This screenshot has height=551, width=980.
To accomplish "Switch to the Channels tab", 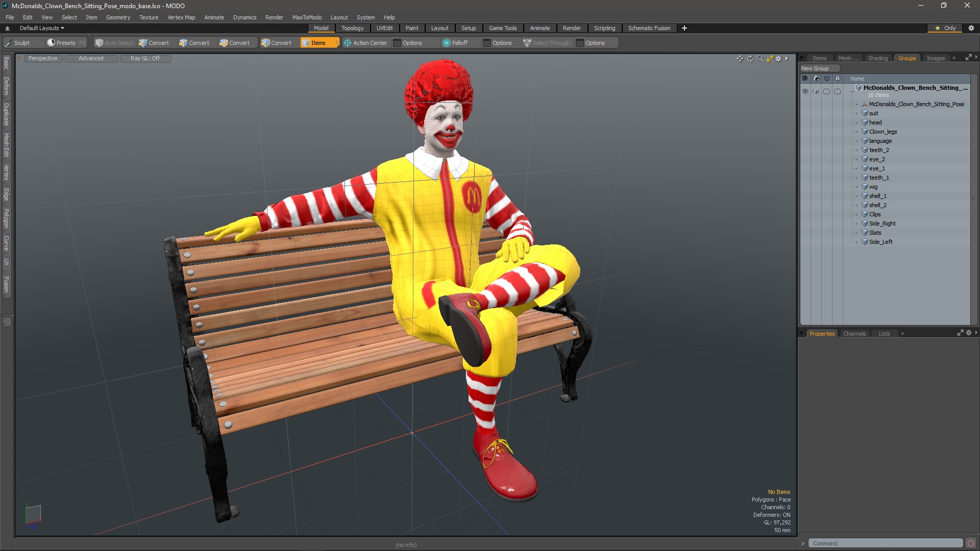I will pyautogui.click(x=854, y=334).
